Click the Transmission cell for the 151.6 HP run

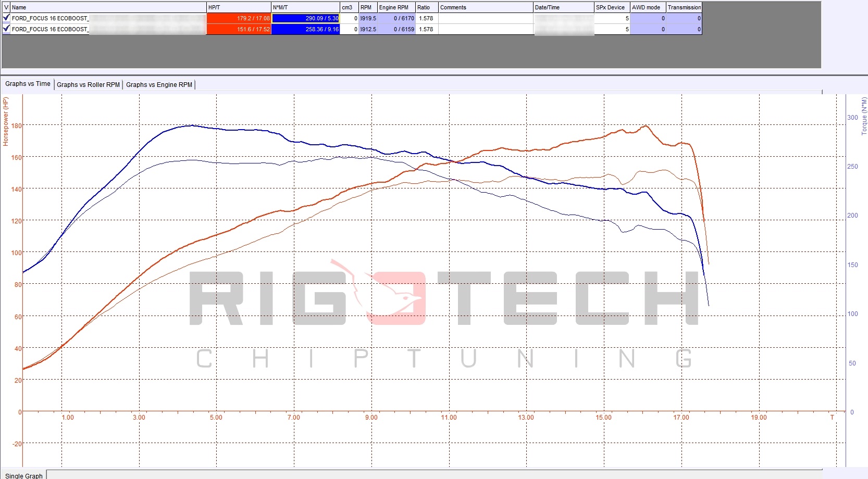(x=684, y=29)
